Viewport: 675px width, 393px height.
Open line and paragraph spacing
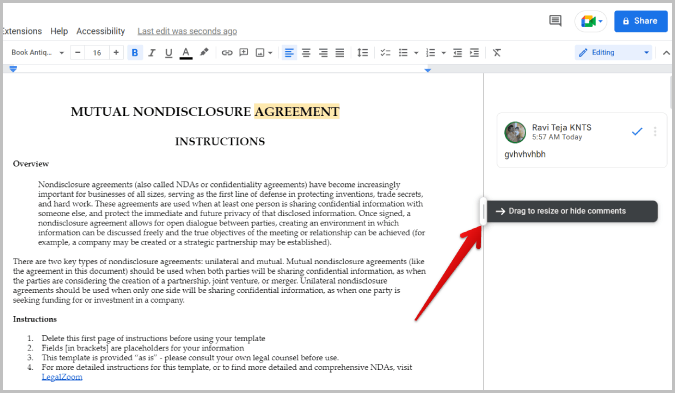(x=362, y=53)
